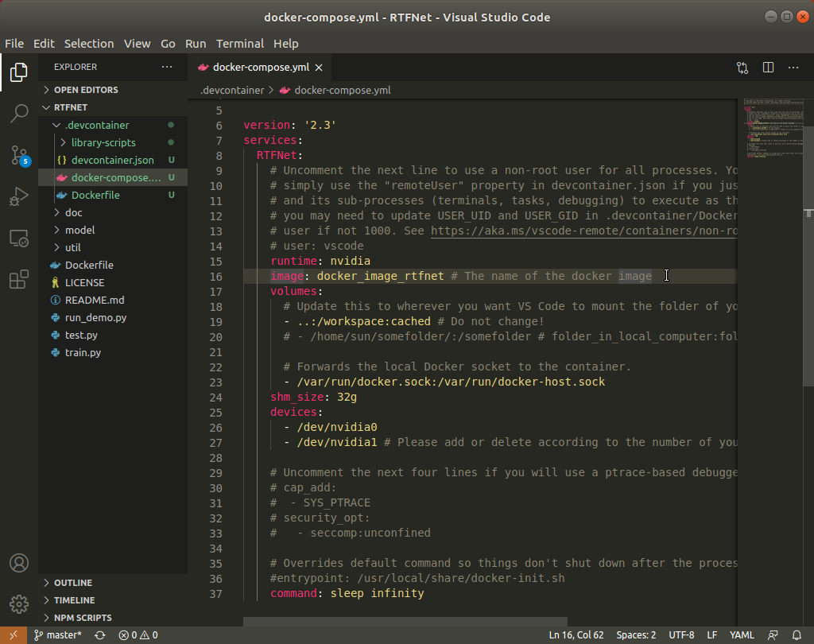This screenshot has height=644, width=814.
Task: Change language mode from YAML
Action: click(742, 635)
